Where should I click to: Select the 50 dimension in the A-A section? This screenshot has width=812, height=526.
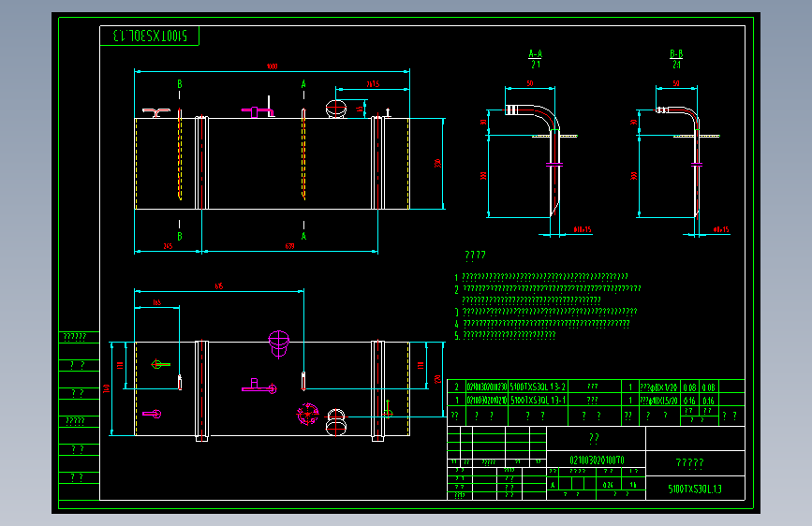[530, 83]
